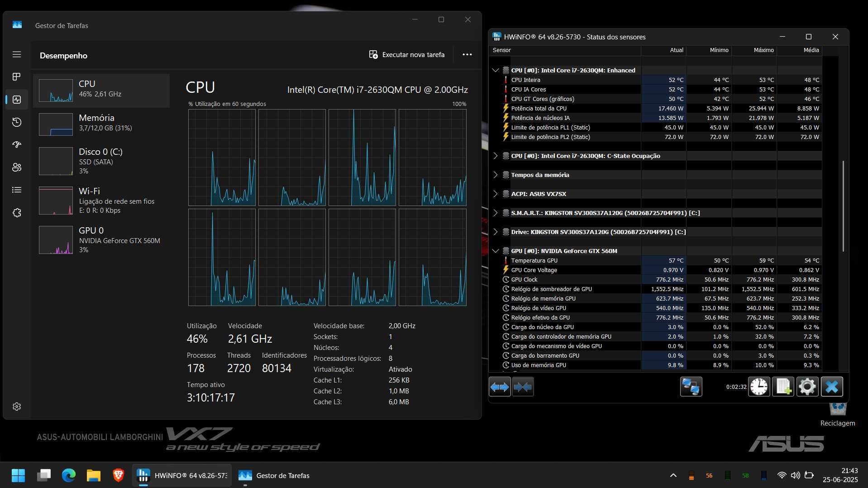
Task: Open Processes page icon in Task Manager sidebar
Action: 17,77
